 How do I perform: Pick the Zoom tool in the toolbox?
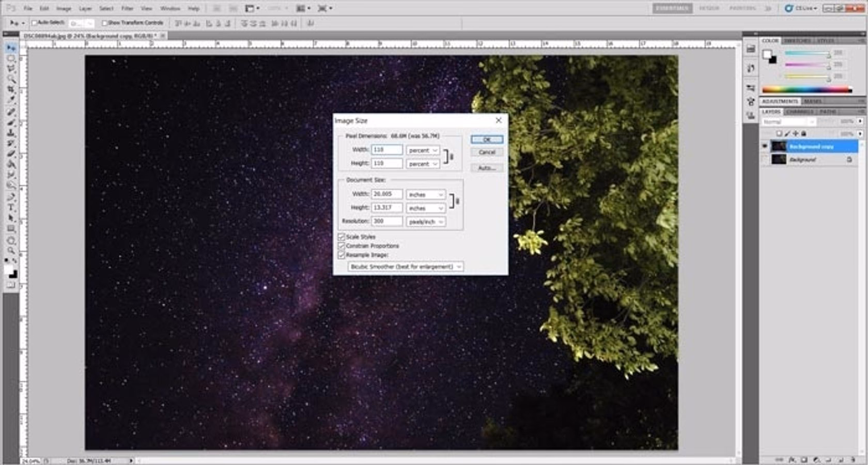11,251
